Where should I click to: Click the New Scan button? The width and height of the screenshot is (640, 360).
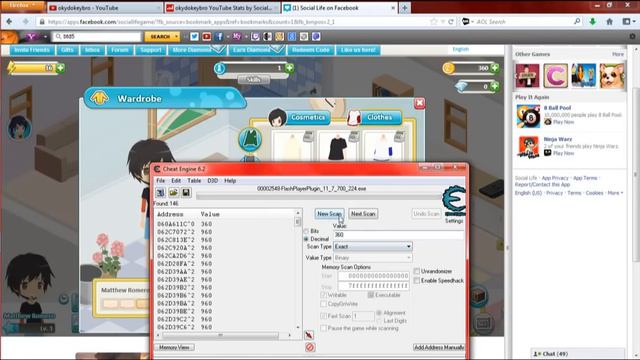tap(329, 214)
